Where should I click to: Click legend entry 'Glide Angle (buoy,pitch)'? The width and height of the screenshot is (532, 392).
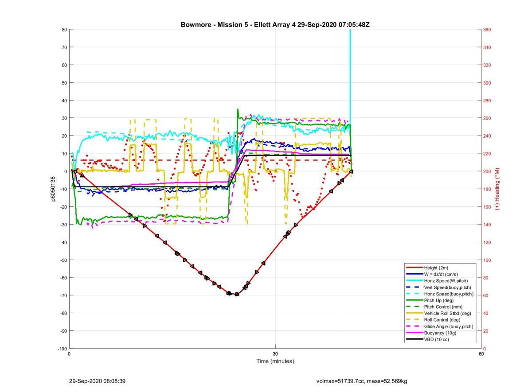[x=449, y=326]
